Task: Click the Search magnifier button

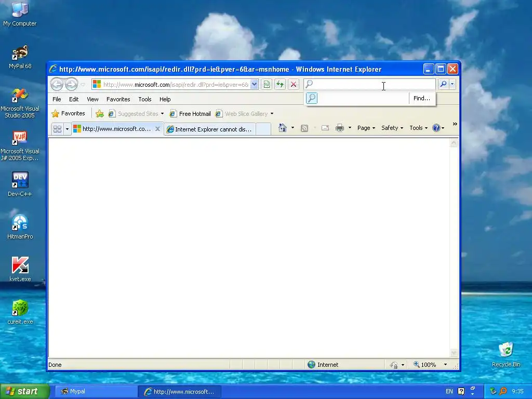Action: (443, 84)
